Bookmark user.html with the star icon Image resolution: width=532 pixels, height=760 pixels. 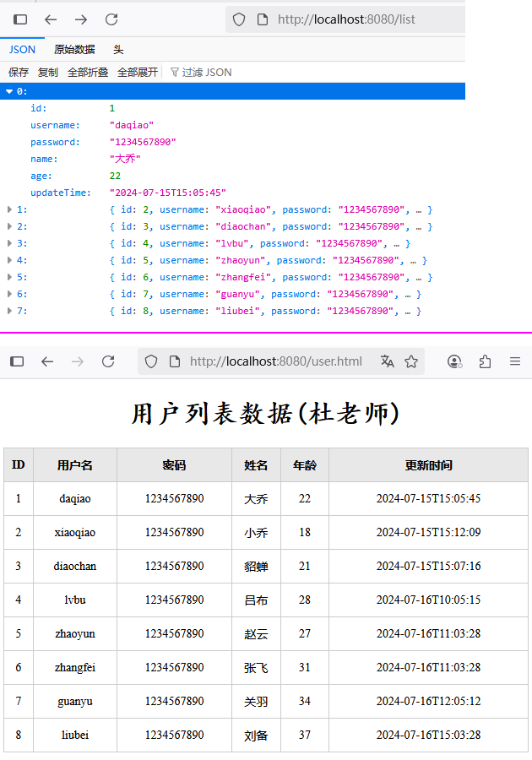coord(411,361)
